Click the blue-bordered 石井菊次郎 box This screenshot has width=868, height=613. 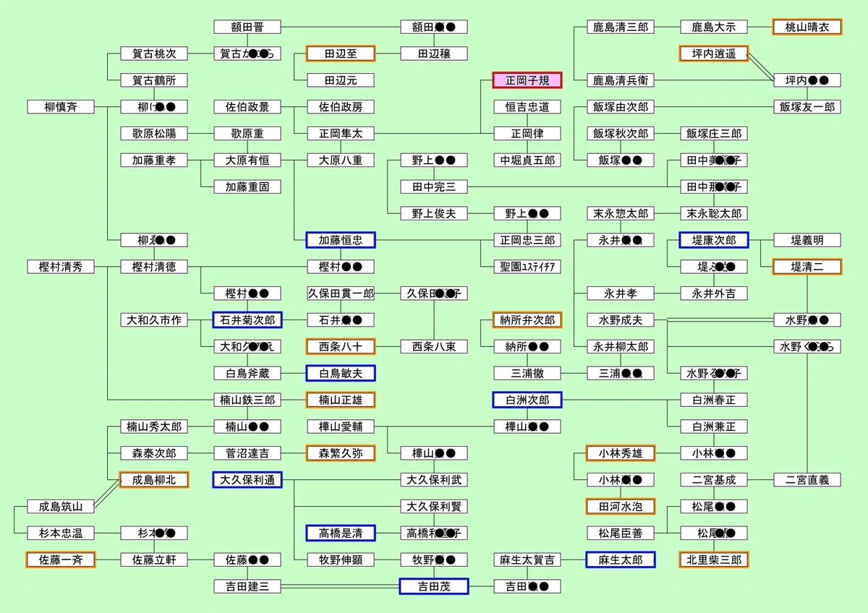(x=247, y=321)
